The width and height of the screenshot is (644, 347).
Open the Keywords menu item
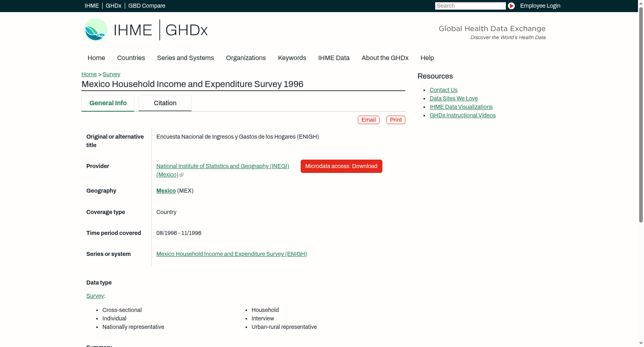292,58
